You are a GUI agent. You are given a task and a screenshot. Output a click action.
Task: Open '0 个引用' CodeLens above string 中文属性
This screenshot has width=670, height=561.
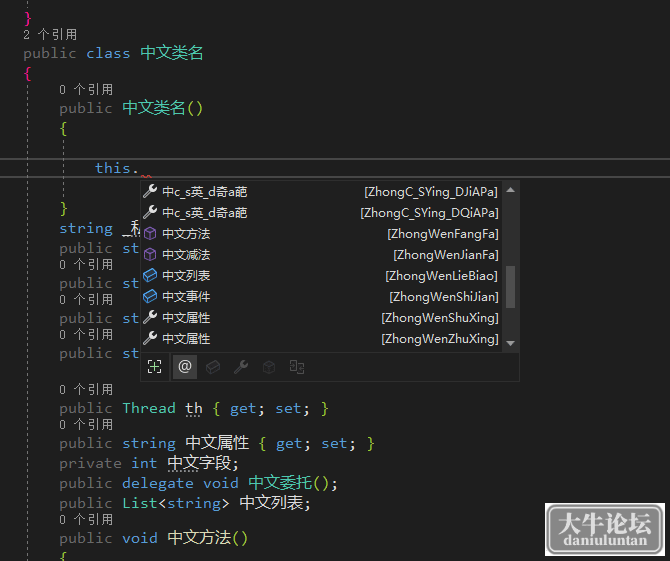pos(86,424)
